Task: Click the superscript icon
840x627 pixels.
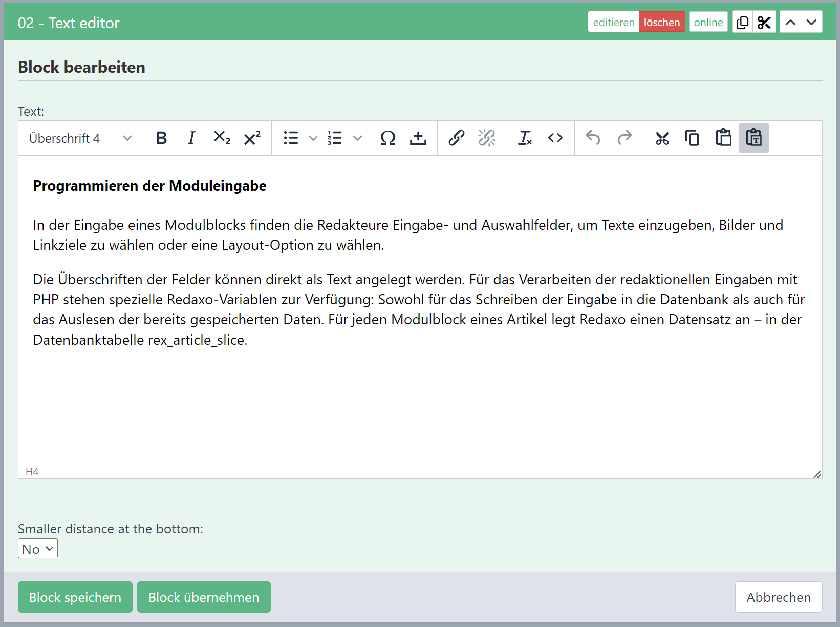Action: click(x=252, y=138)
